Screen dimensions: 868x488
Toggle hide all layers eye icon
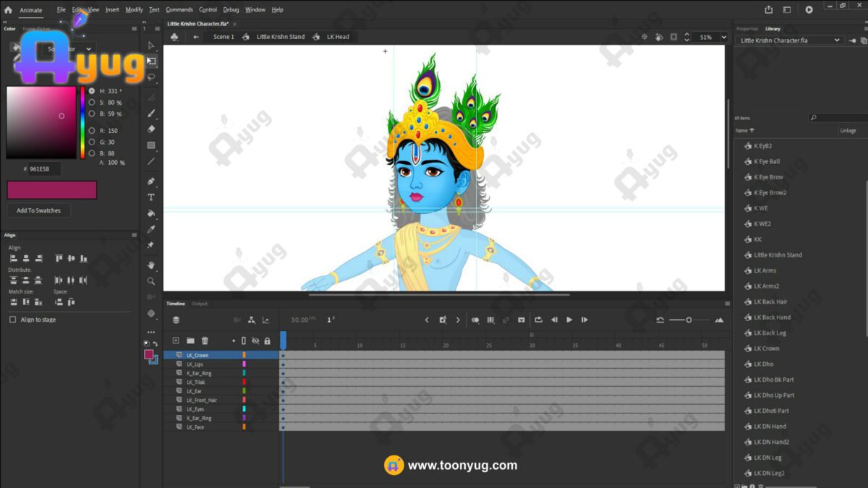coord(255,341)
